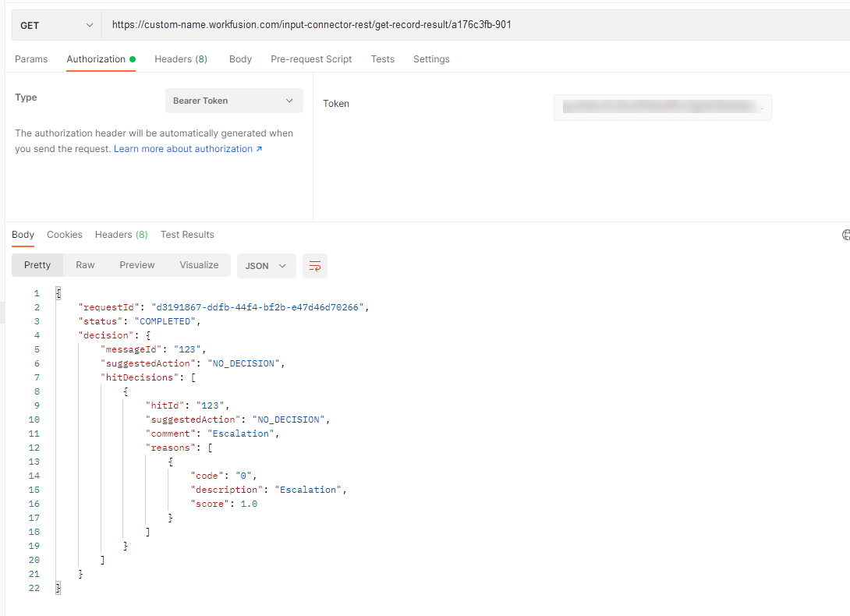Open the Test Results tab

[x=187, y=235]
